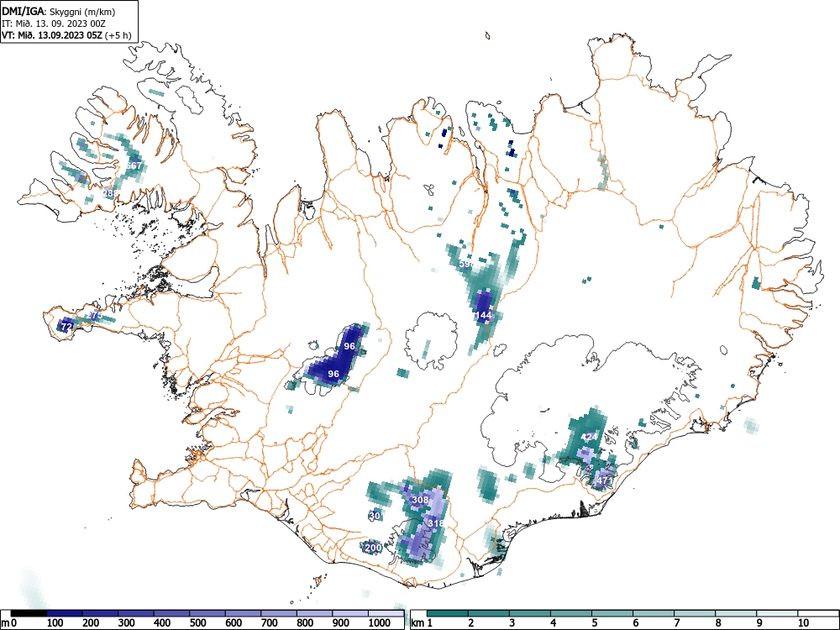The height and width of the screenshot is (630, 840).
Task: Click the lower '96' visibility value
Action: [x=333, y=374]
